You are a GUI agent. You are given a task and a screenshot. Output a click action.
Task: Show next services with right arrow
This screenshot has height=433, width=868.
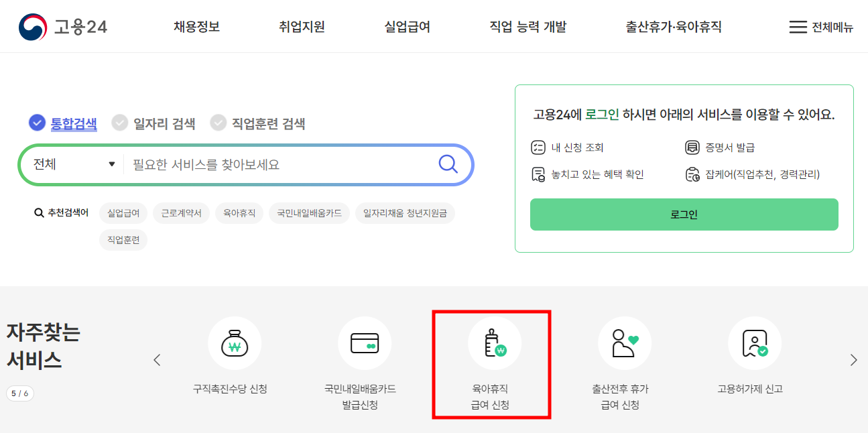(853, 360)
